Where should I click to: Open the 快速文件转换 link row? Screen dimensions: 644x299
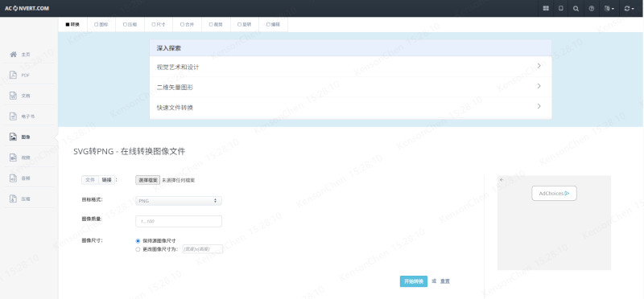coord(350,108)
